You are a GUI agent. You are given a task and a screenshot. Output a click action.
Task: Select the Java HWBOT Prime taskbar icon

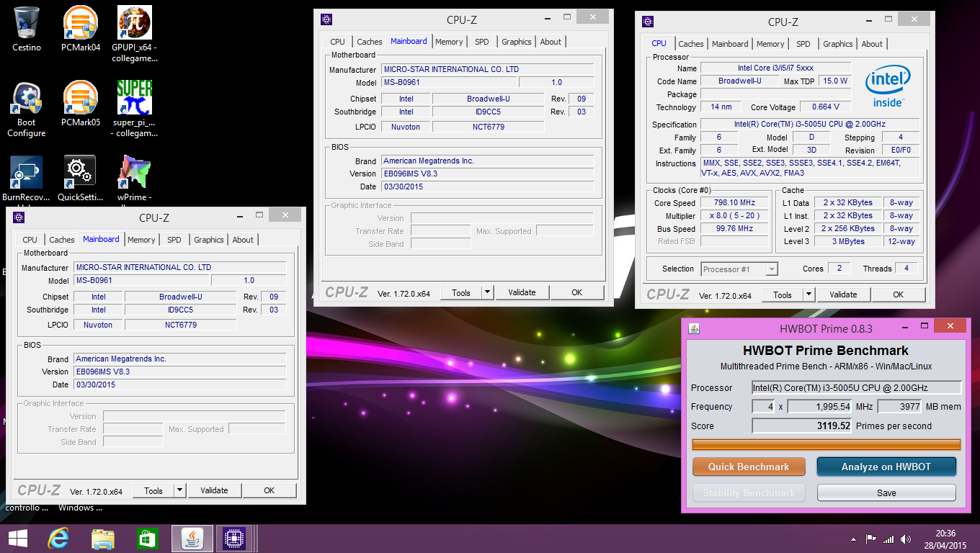pos(192,539)
